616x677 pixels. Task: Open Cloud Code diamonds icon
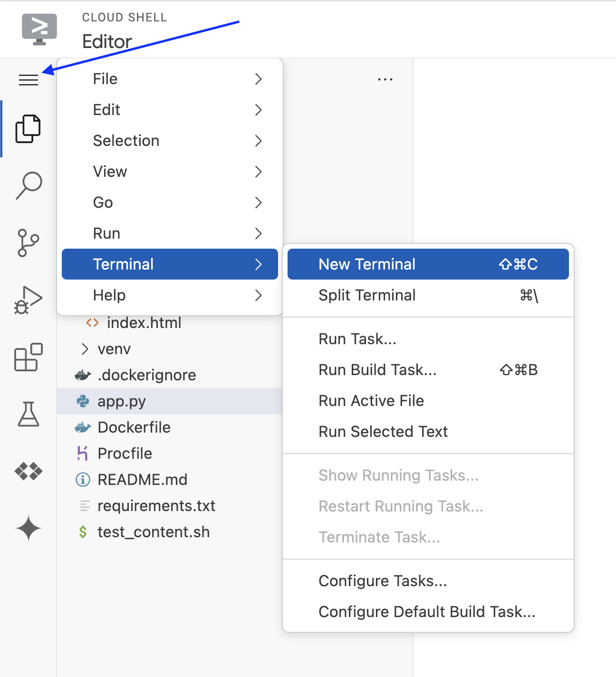point(28,471)
